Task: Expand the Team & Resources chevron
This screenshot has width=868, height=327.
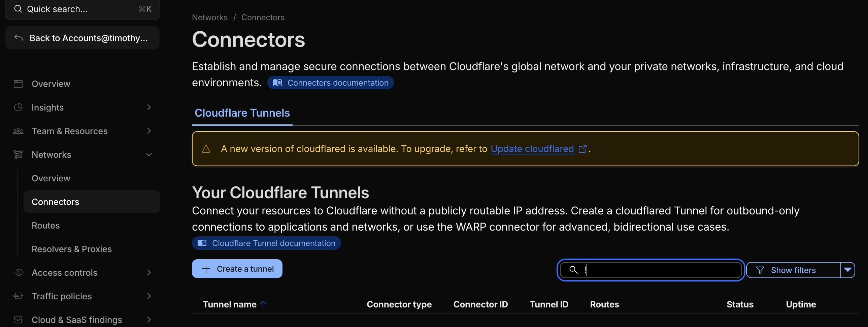Action: coord(149,131)
